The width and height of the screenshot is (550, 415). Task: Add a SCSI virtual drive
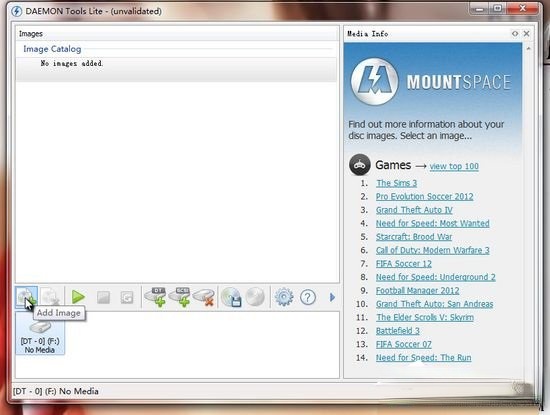(x=180, y=297)
